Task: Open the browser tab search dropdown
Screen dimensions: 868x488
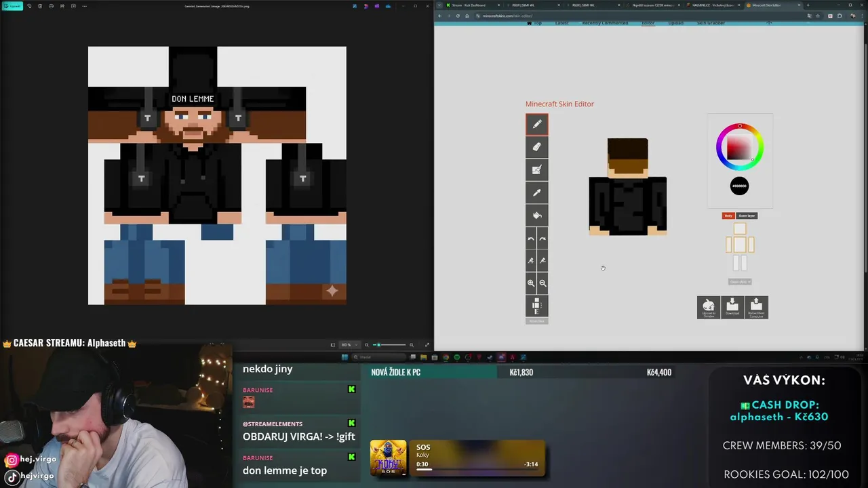Action: (439, 5)
